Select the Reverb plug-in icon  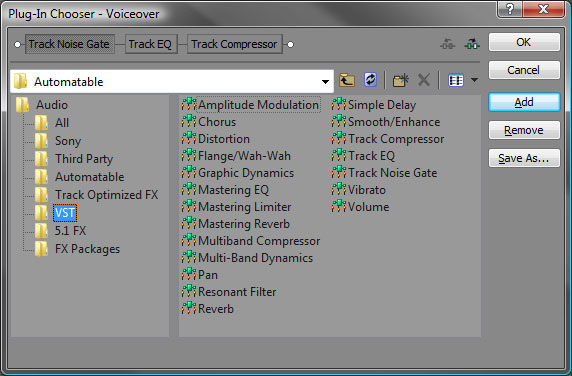pos(189,309)
